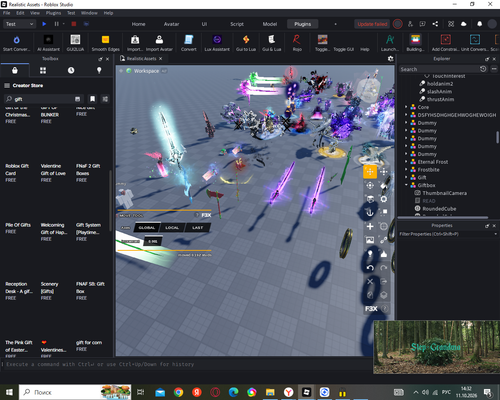
Task: Switch to the Model ribbon tab
Action: pos(270,24)
